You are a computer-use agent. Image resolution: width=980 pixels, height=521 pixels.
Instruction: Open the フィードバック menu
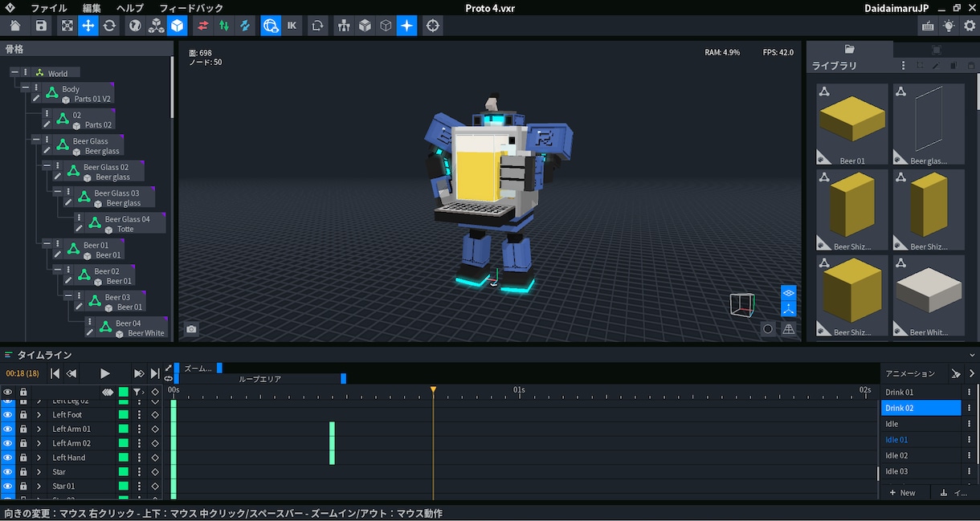tap(191, 7)
